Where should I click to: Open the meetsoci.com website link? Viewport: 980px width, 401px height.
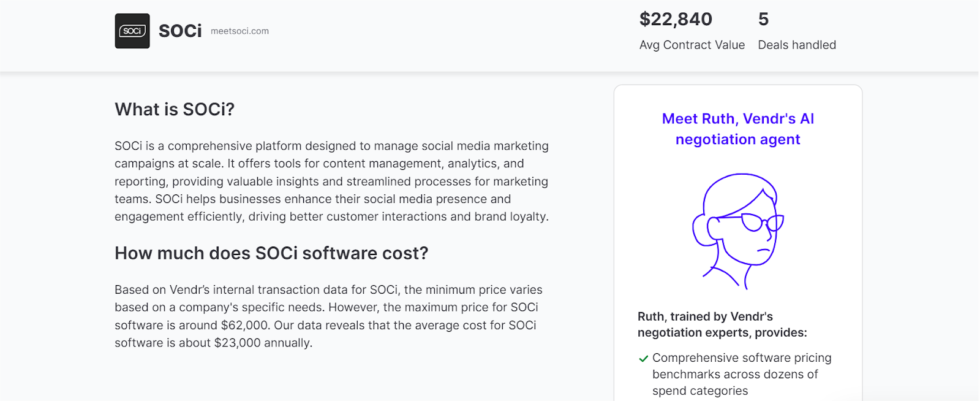tap(239, 31)
